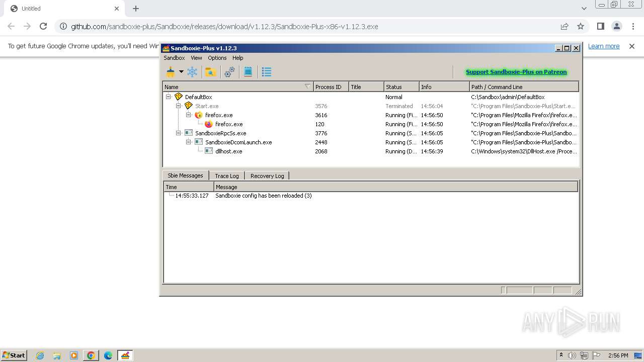Click the volume speaker tray icon
The width and height of the screenshot is (644, 362).
coord(572,355)
